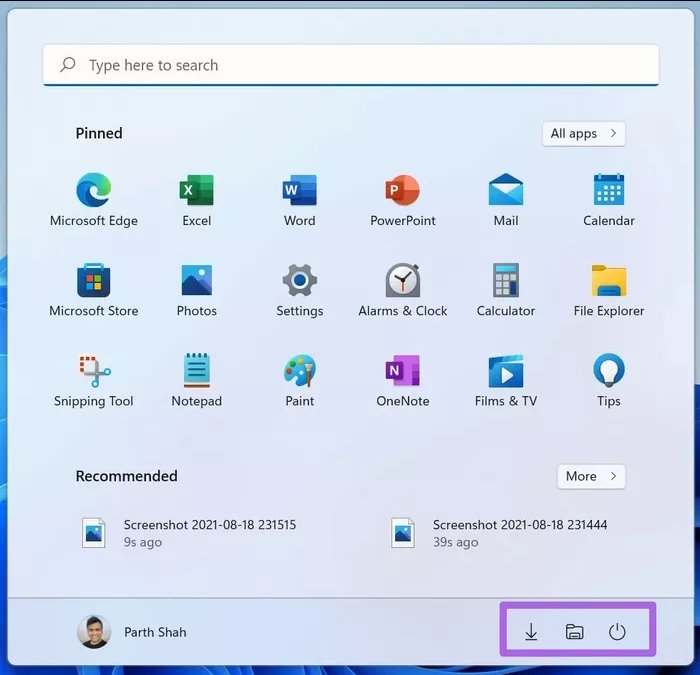Launch Alarms & Clock
This screenshot has height=675, width=700.
click(x=403, y=291)
